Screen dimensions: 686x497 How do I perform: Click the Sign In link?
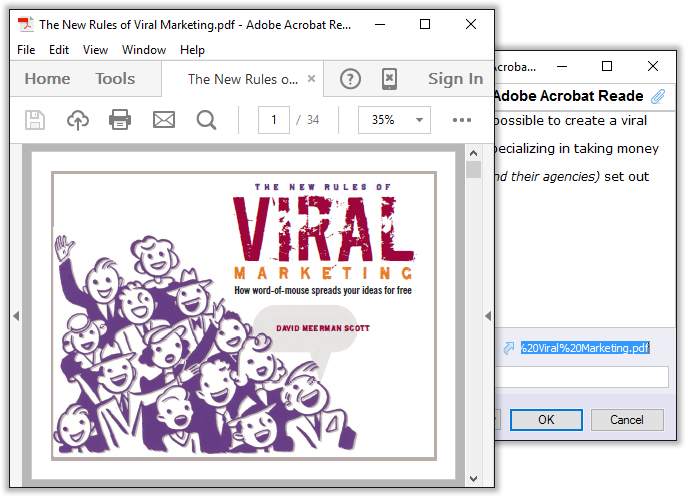coord(455,79)
